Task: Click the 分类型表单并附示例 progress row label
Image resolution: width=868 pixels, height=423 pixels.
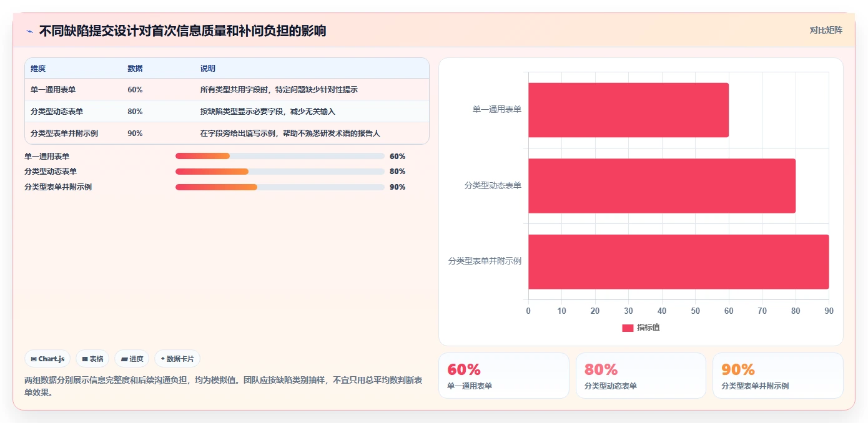Action: (x=58, y=187)
